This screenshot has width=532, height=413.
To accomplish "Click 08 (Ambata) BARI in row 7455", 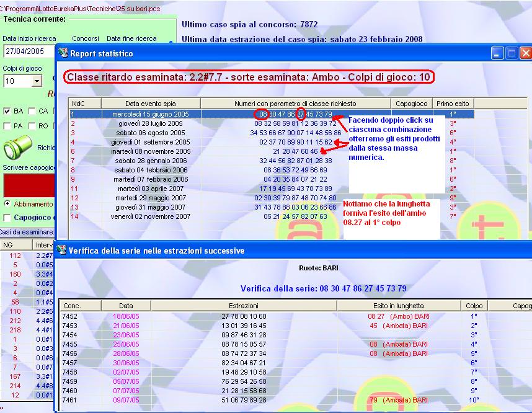I will coord(399,344).
